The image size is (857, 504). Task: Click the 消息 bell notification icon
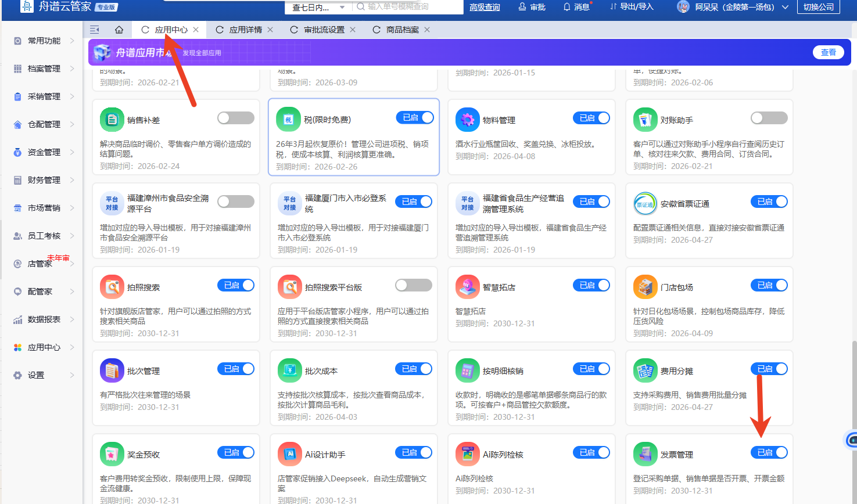click(567, 7)
